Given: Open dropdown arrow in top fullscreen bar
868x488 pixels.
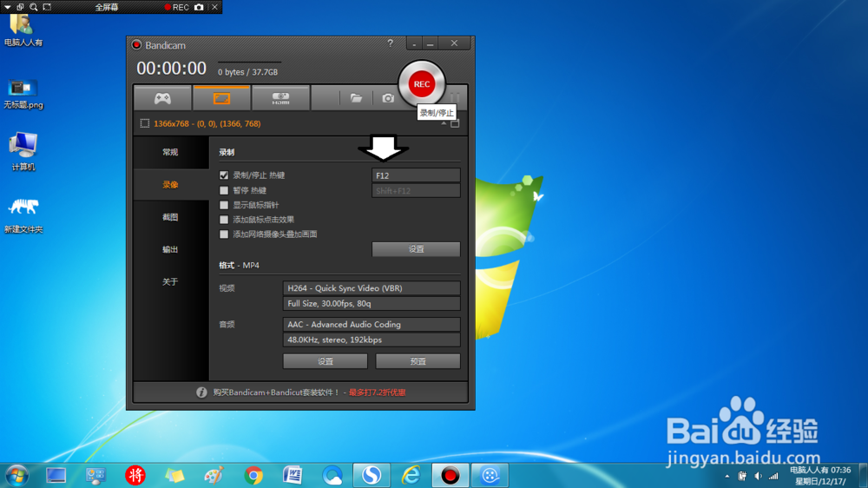Looking at the screenshot, I should tap(7, 7).
